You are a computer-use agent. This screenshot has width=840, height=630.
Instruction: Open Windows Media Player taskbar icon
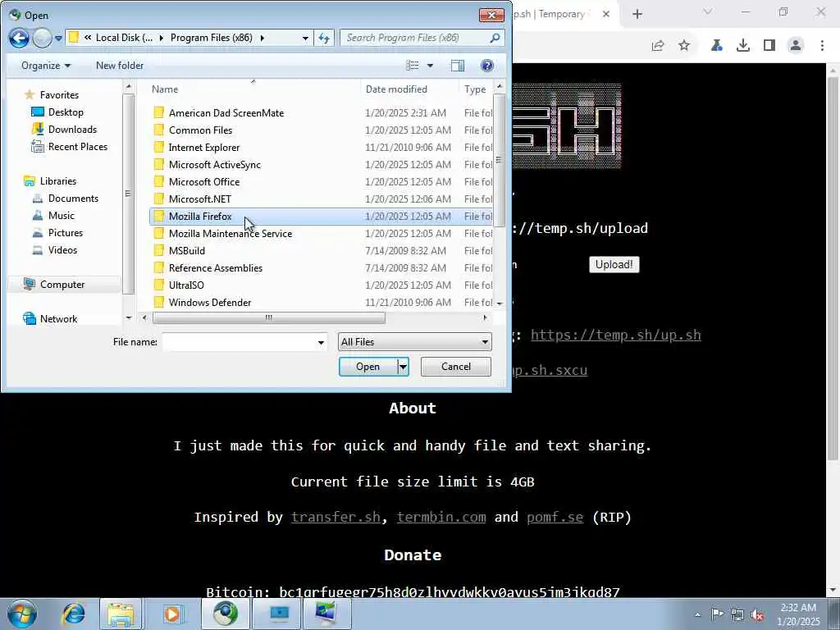coord(172,614)
